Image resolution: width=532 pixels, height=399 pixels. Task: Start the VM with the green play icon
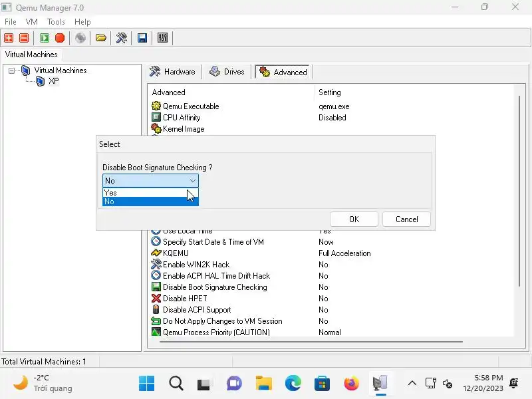click(x=45, y=38)
